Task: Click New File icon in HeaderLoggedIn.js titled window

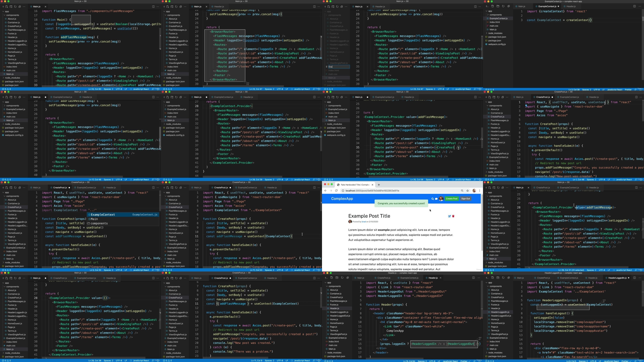Action: [492, 278]
